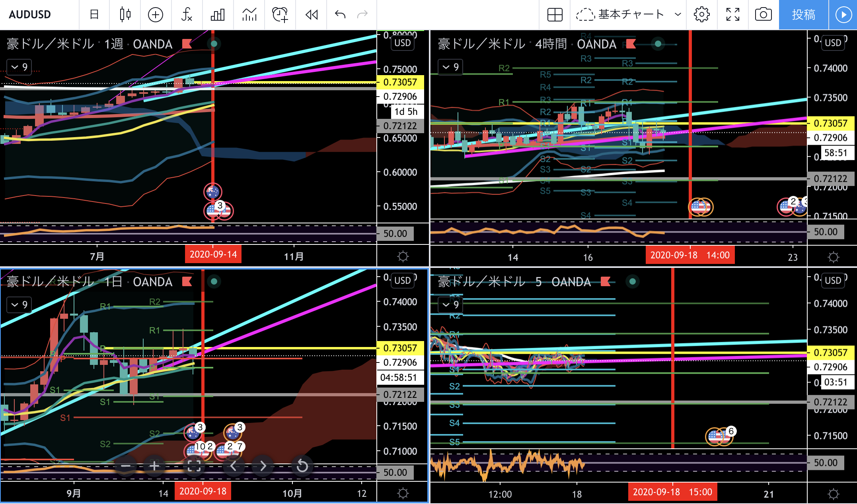This screenshot has height=504, width=857.
Task: Expand the 9 indicators legend on weekly chart
Action: [19, 67]
